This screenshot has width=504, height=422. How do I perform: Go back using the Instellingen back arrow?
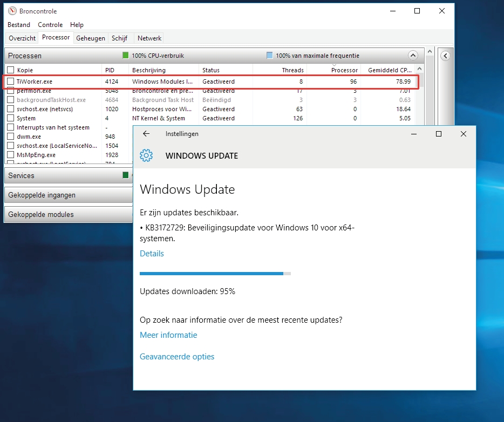tap(146, 134)
